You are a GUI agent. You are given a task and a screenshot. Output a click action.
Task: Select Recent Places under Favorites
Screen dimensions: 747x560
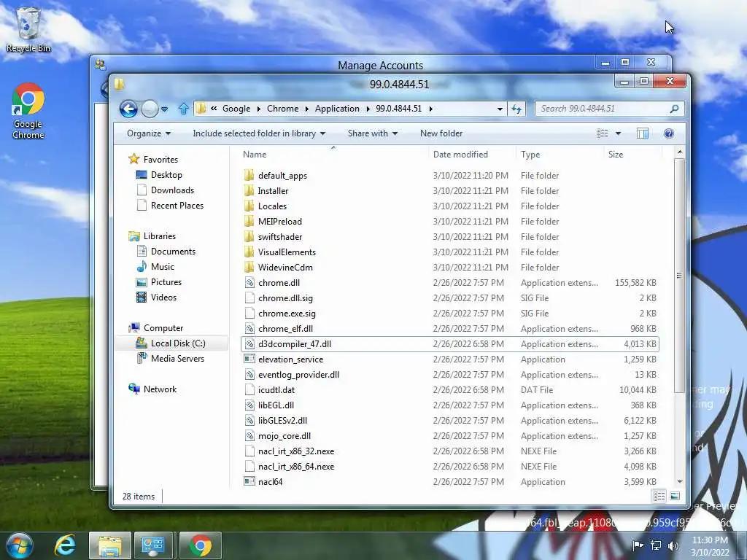point(177,205)
